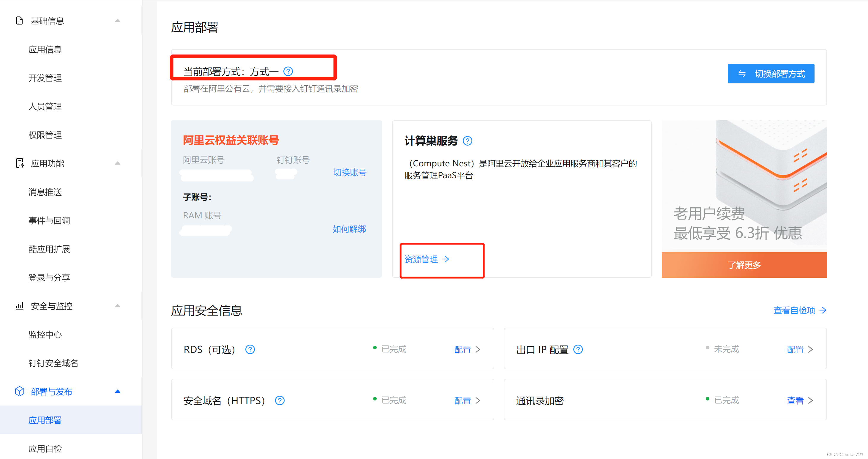
Task: Click help icon beside 安全域名（HTTPS）
Action: [280, 400]
